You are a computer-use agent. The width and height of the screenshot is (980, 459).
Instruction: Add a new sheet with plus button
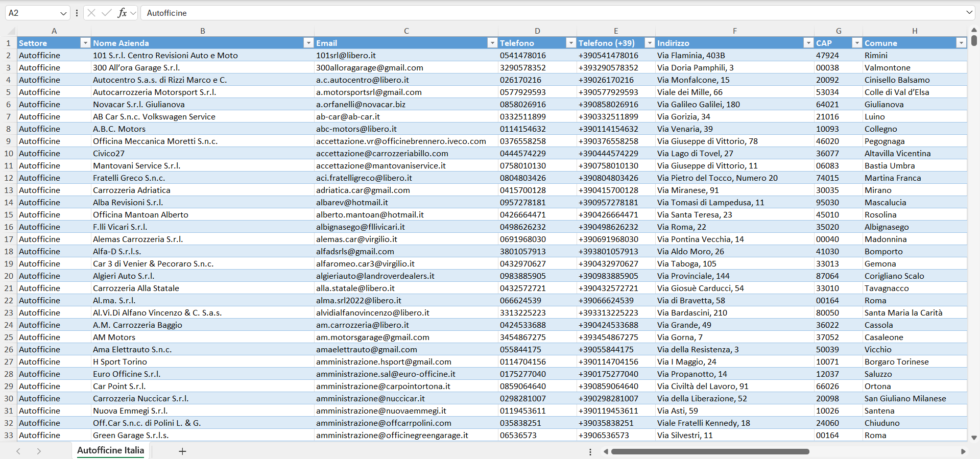pyautogui.click(x=182, y=451)
